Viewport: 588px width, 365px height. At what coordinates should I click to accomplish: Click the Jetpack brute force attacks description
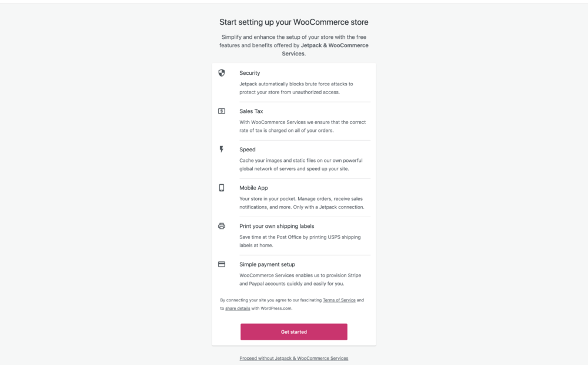[x=296, y=88]
